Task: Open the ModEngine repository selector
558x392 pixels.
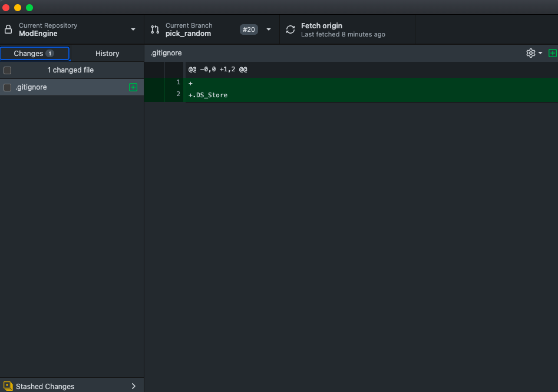Action: click(72, 29)
